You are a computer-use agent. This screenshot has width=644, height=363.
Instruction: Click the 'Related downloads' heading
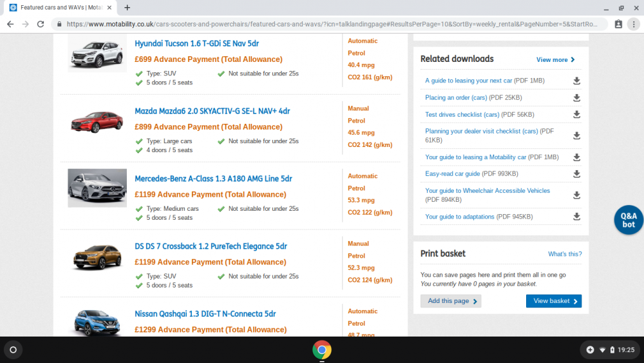457,59
